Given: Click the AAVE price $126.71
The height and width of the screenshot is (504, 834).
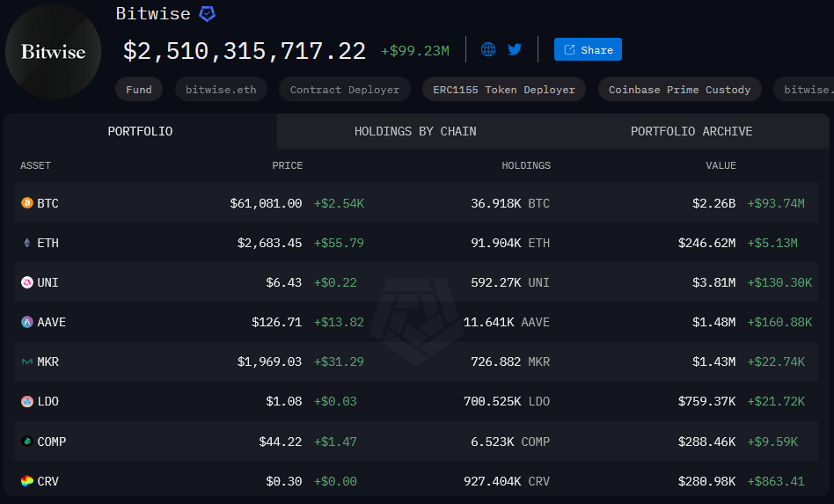Looking at the screenshot, I should [276, 322].
